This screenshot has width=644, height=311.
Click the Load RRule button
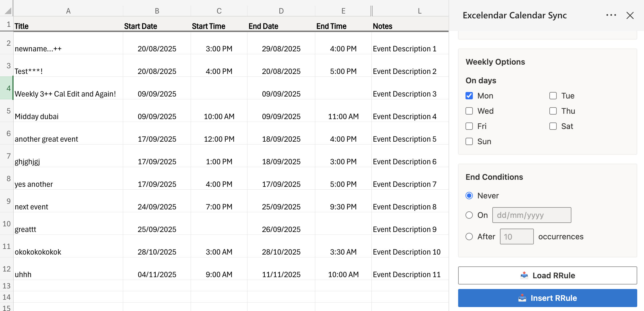(547, 275)
